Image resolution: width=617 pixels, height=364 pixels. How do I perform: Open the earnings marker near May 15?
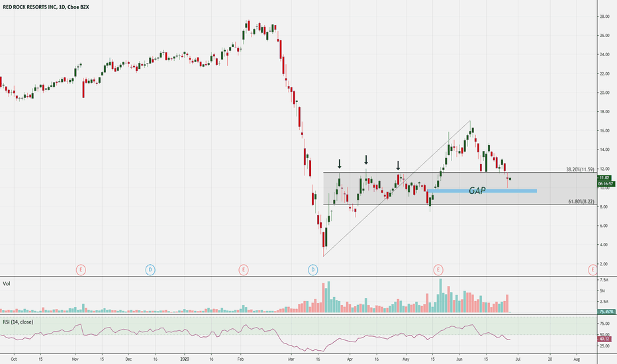tap(438, 270)
